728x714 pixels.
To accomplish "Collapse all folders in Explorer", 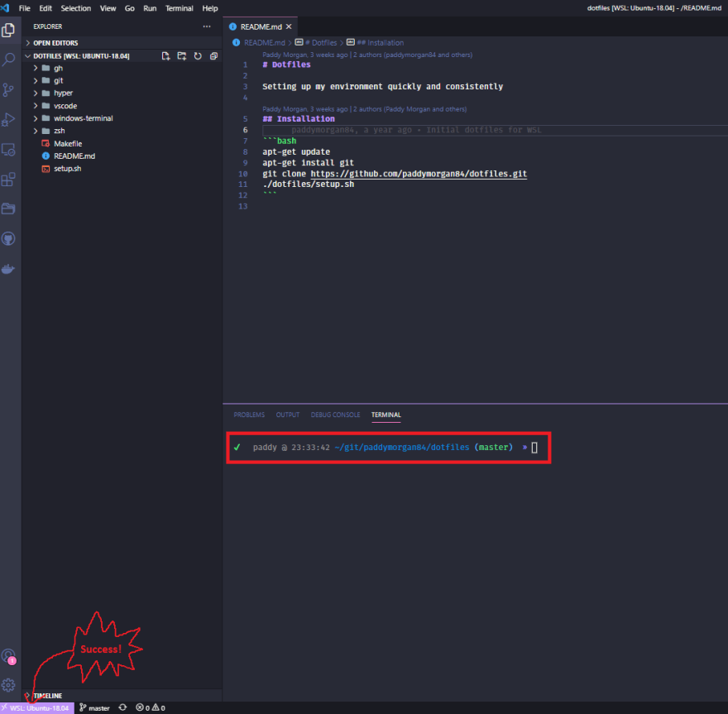I will [213, 56].
